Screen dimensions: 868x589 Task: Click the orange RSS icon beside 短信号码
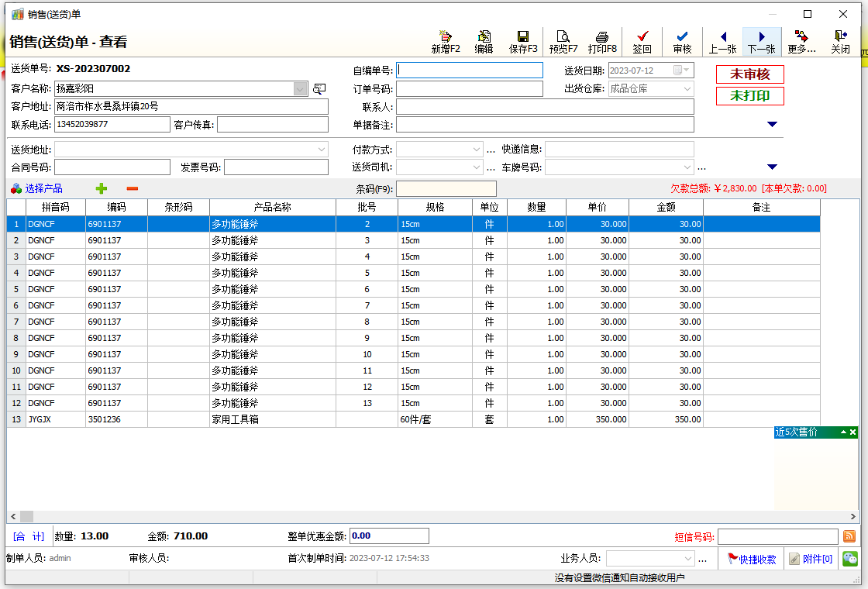(849, 536)
